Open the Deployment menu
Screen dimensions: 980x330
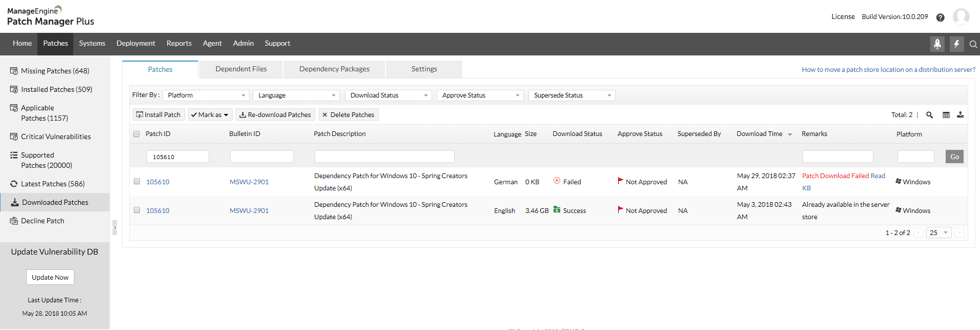point(136,44)
